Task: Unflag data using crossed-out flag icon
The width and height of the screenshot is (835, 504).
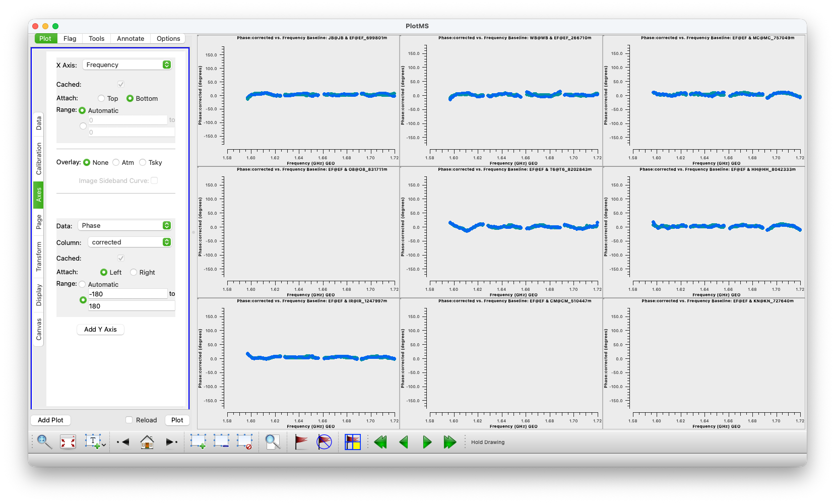Action: (324, 442)
